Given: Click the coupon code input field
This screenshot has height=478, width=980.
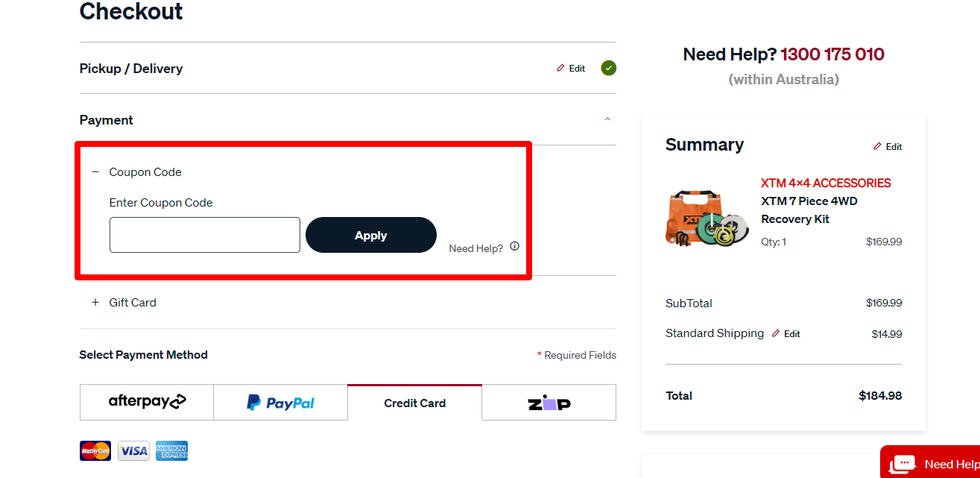Looking at the screenshot, I should tap(204, 234).
